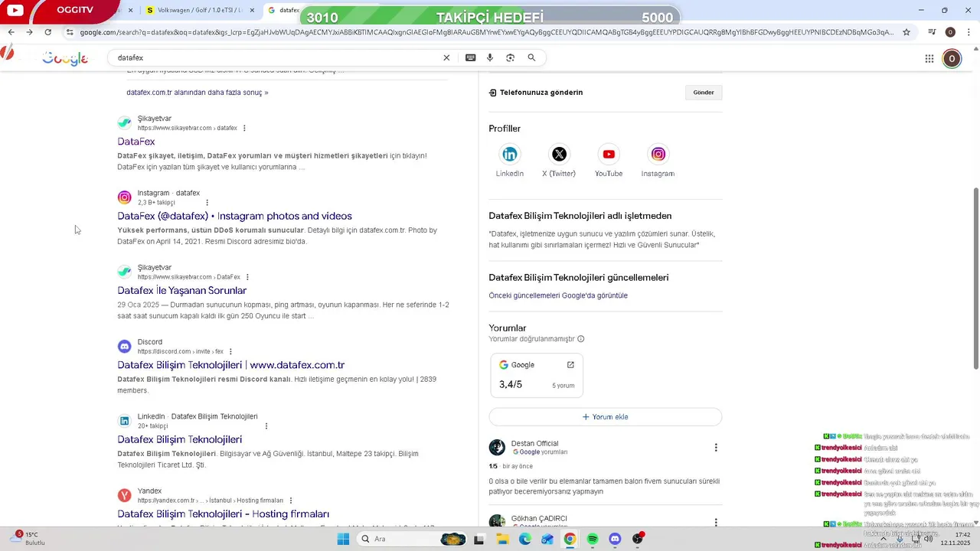Click the magnifier search button

(531, 57)
